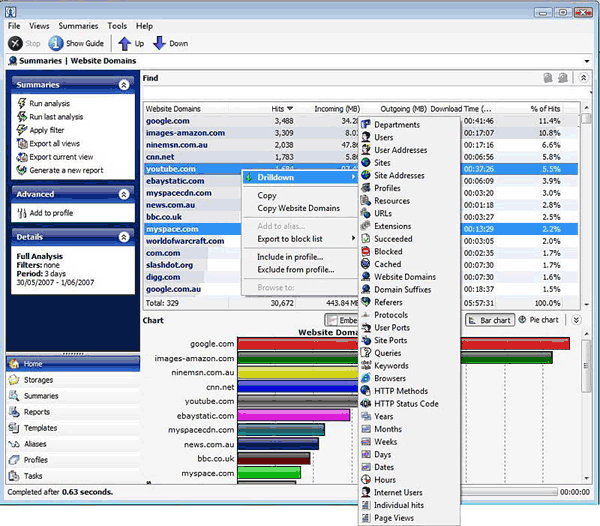
Task: Click the Apply filter icon
Action: click(22, 130)
